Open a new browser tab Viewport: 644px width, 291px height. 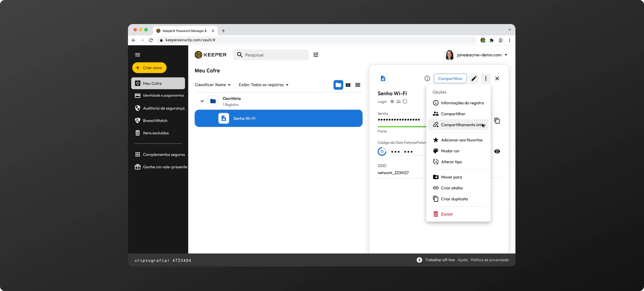(x=223, y=31)
